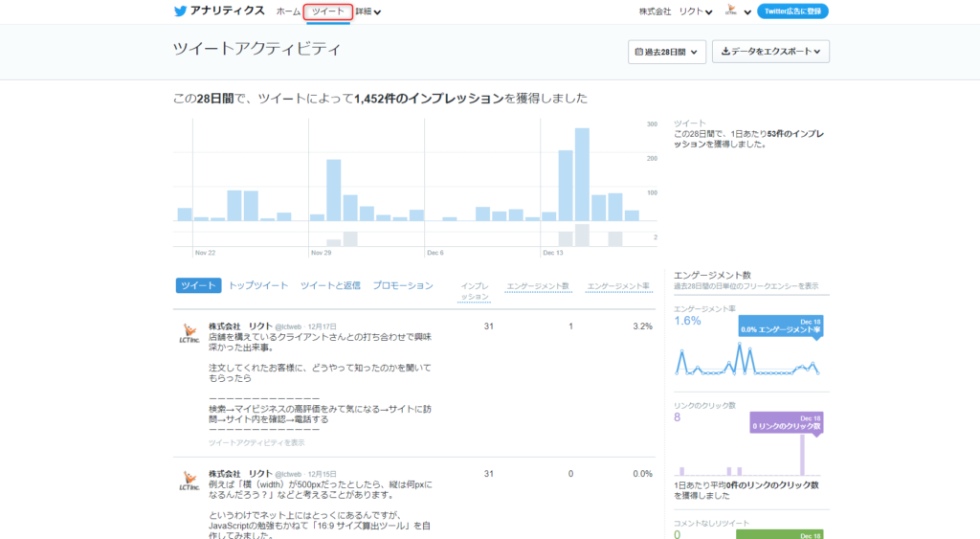Open the ツイート tab in top navigation

pyautogui.click(x=328, y=11)
